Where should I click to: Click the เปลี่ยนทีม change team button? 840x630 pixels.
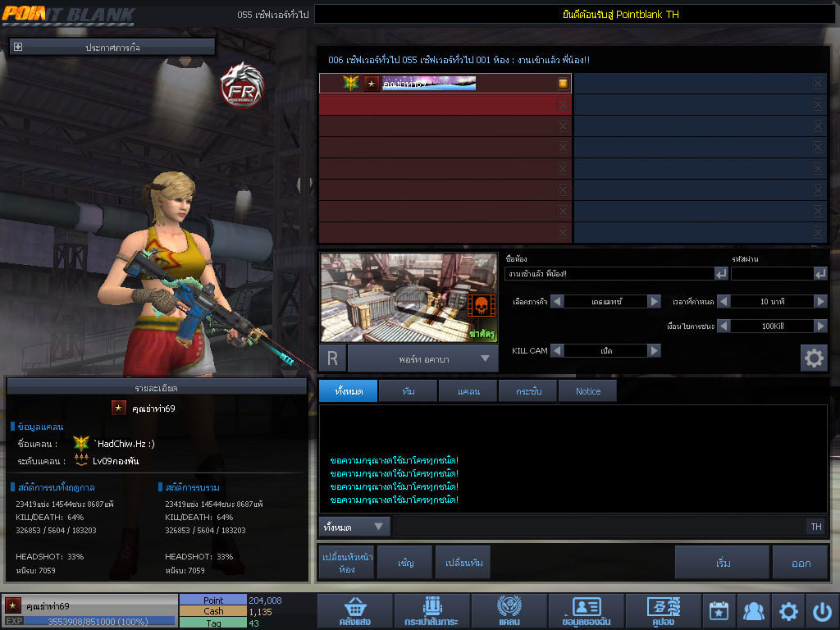[x=463, y=563]
